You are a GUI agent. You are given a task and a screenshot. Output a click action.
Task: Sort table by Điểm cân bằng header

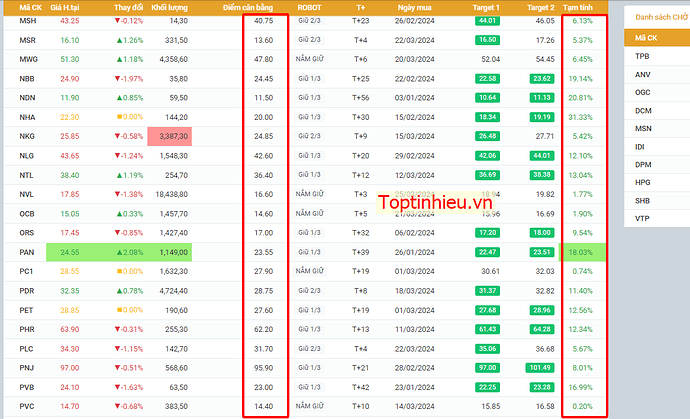(248, 7)
